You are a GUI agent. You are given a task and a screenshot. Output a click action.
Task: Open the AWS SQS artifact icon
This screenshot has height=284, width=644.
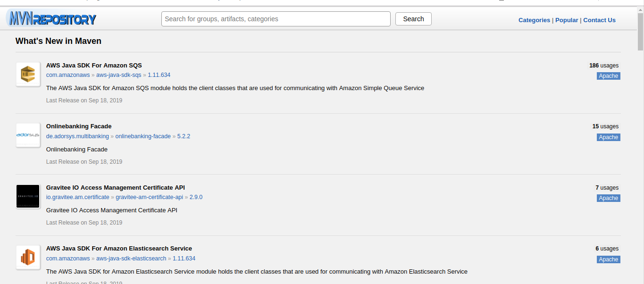[28, 75]
